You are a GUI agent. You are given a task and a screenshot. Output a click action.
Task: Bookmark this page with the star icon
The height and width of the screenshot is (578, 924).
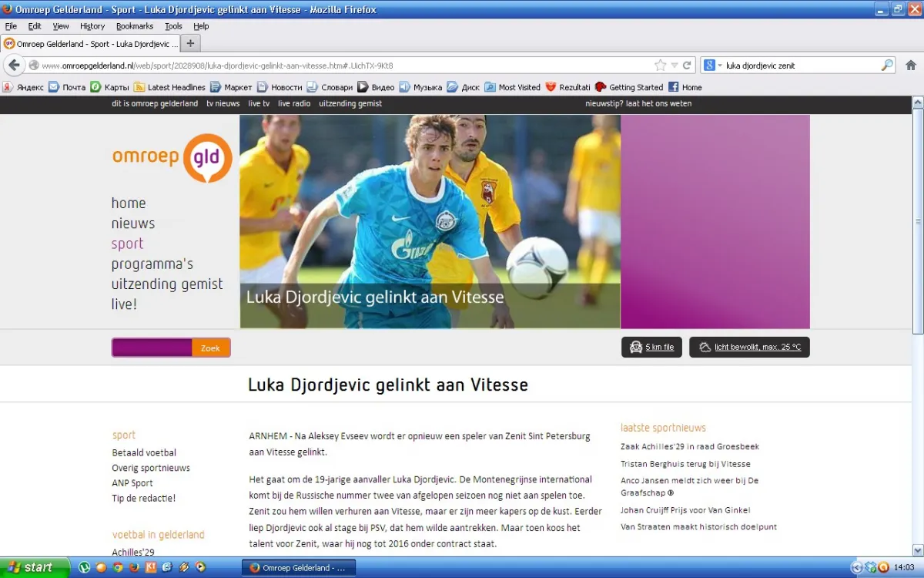pos(660,66)
